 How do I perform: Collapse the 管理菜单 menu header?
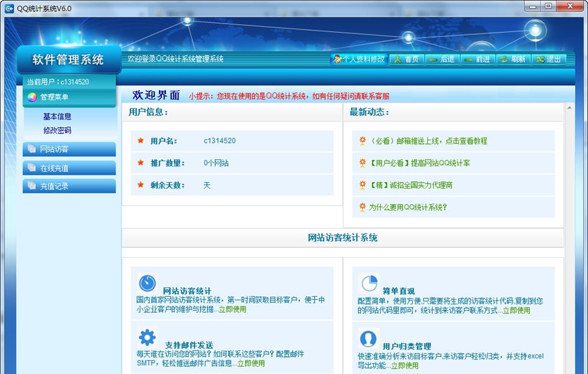click(x=69, y=97)
